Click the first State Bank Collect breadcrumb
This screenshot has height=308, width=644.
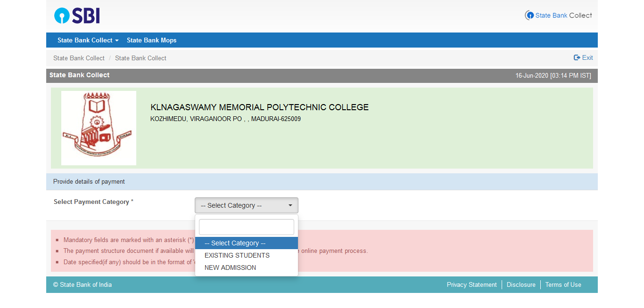coord(79,58)
